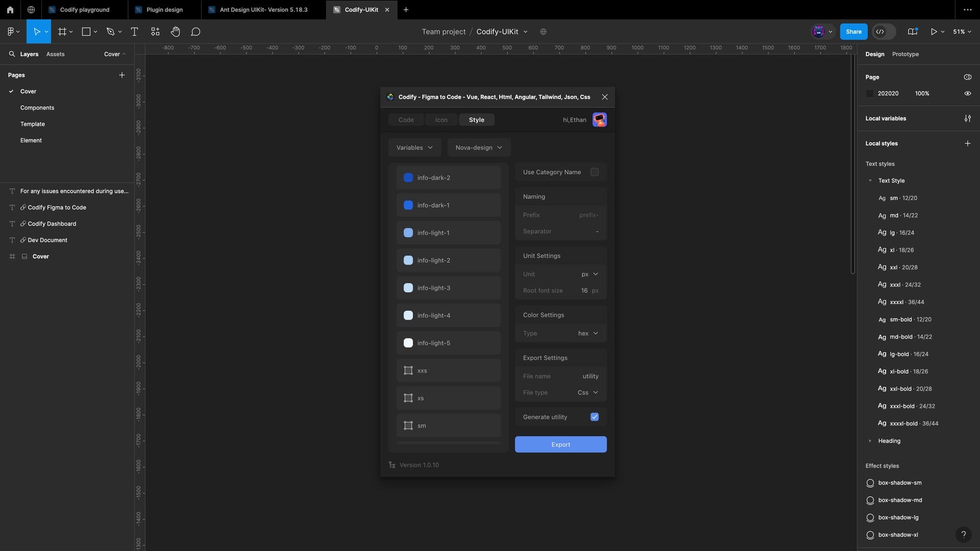This screenshot has height=551, width=980.
Task: Select the Frame tool icon
Action: pos(63,31)
